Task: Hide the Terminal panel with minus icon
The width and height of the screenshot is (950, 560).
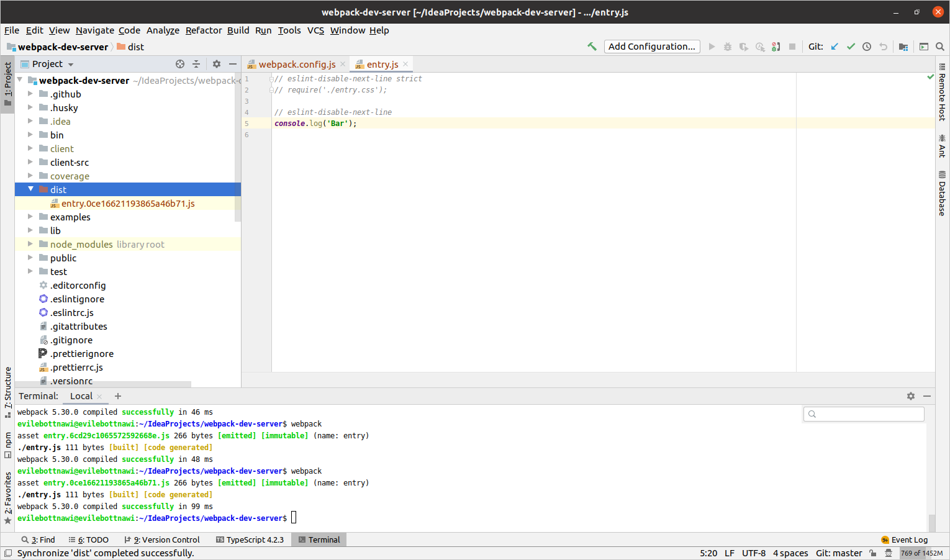Action: [x=927, y=396]
